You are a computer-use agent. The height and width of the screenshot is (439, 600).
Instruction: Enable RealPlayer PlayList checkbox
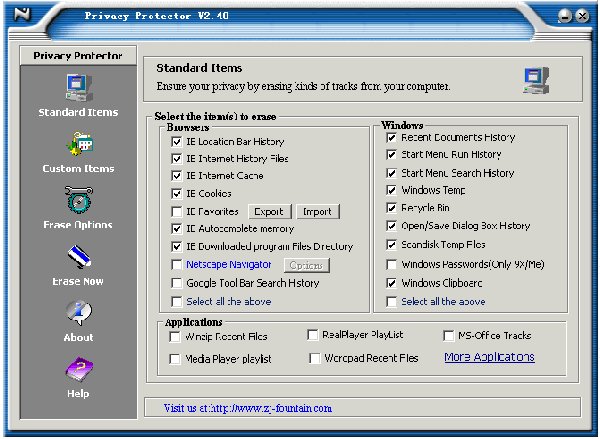coord(313,335)
